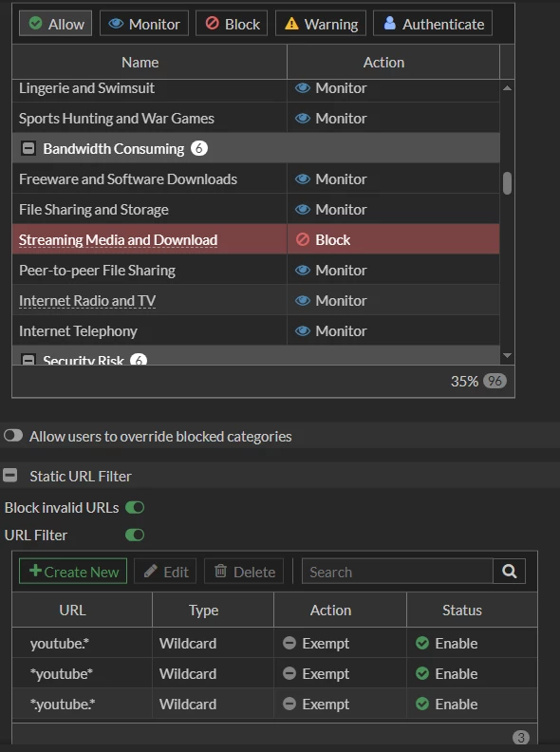Set action to Allow in top toolbar

(56, 24)
